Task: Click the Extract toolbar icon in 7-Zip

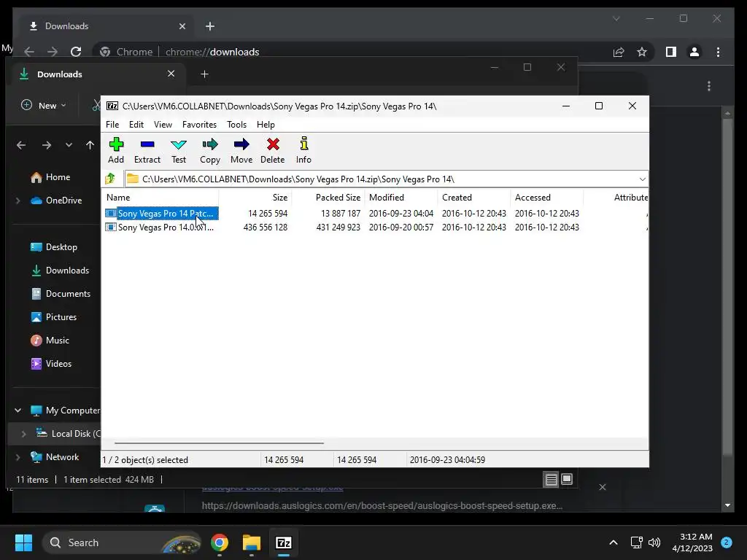Action: pyautogui.click(x=147, y=150)
